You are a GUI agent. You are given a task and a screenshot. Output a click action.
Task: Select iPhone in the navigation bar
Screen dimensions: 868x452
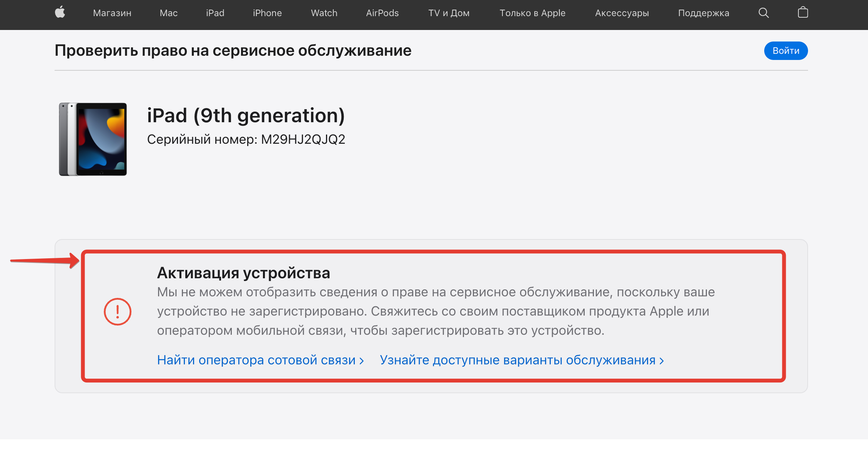268,13
